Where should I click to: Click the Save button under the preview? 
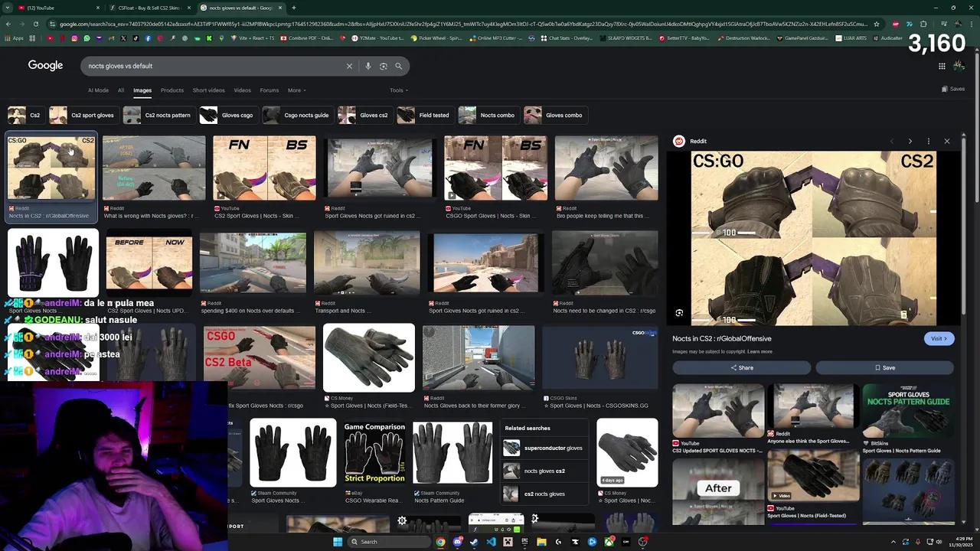point(884,367)
